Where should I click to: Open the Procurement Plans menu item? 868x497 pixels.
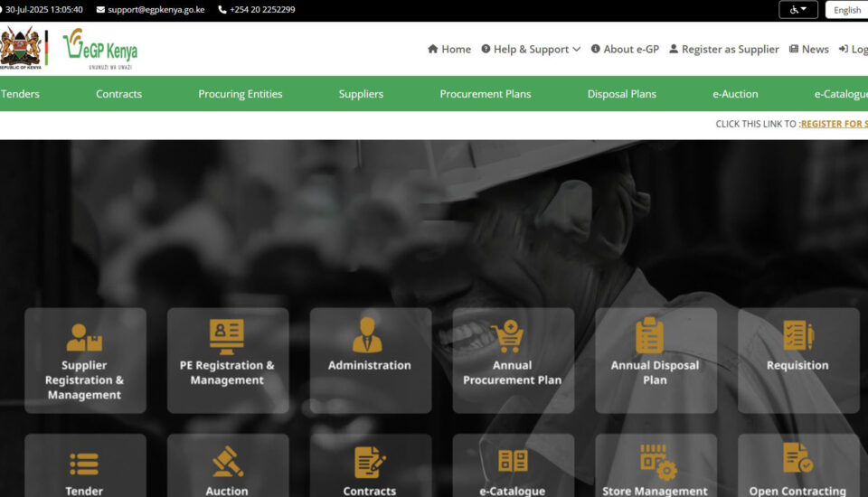(486, 94)
